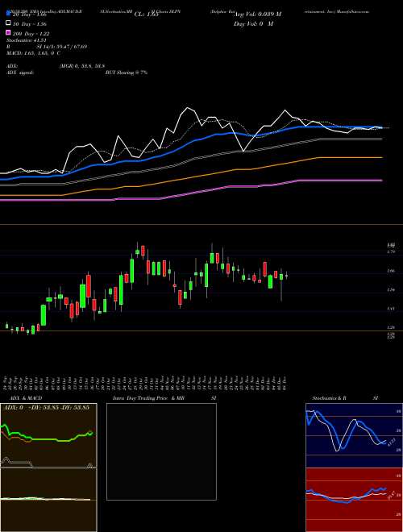The height and width of the screenshot is (532, 403).
Task: Click the 'ADX: 0 +DY: 53.85 -DY: 53.85' header
Action: pos(46,407)
